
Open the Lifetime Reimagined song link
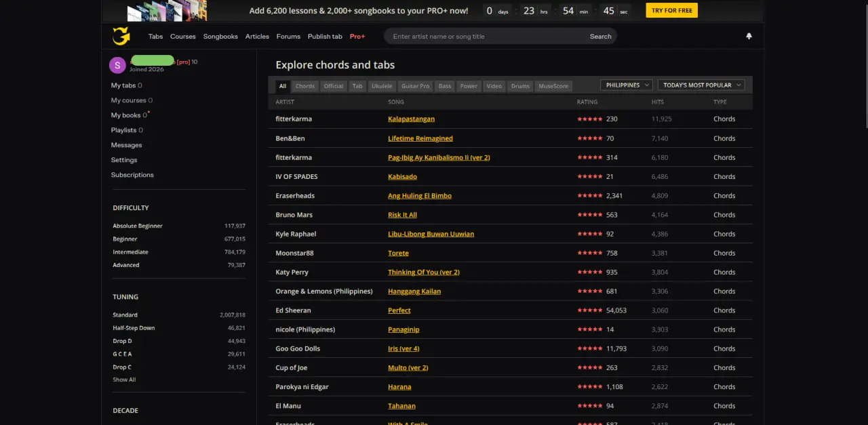[x=420, y=138]
